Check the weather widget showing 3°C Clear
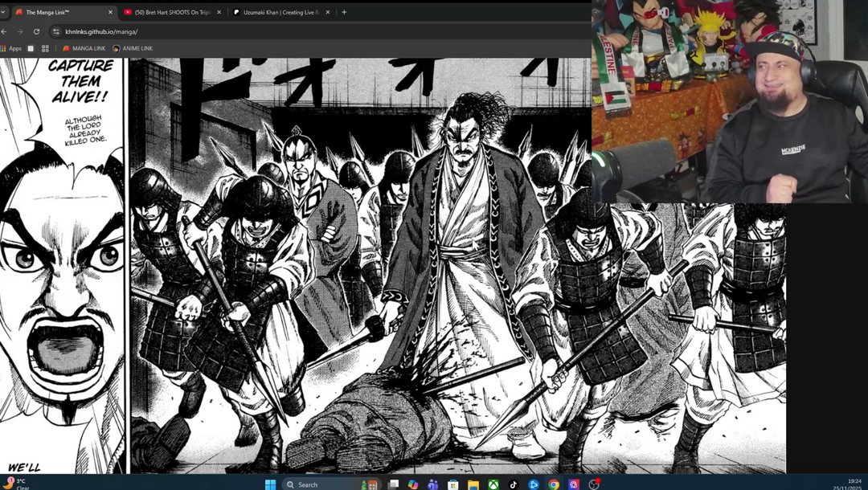This screenshot has height=490, width=868. point(14,482)
